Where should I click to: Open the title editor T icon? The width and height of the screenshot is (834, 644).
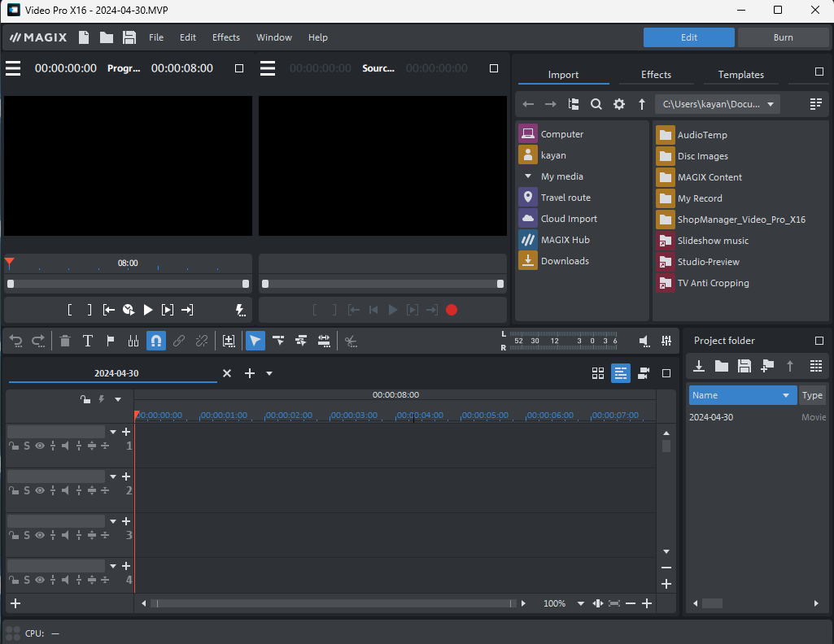point(88,342)
